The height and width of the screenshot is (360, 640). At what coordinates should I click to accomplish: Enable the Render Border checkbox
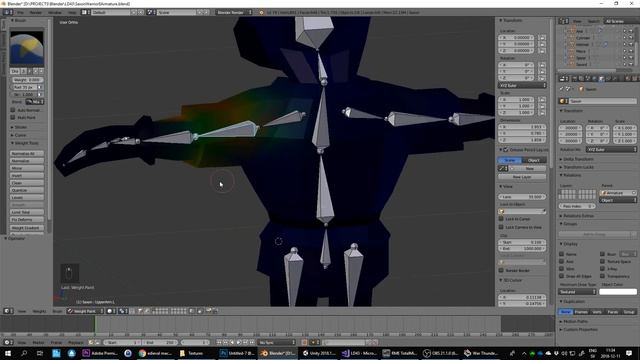click(501, 270)
